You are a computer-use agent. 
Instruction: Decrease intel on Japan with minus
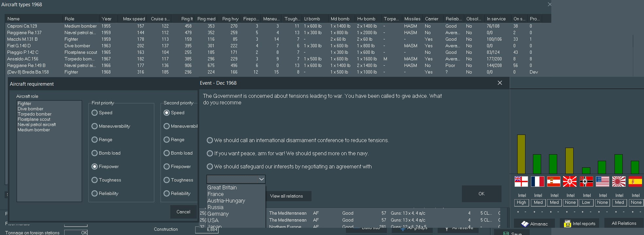click(624, 212)
